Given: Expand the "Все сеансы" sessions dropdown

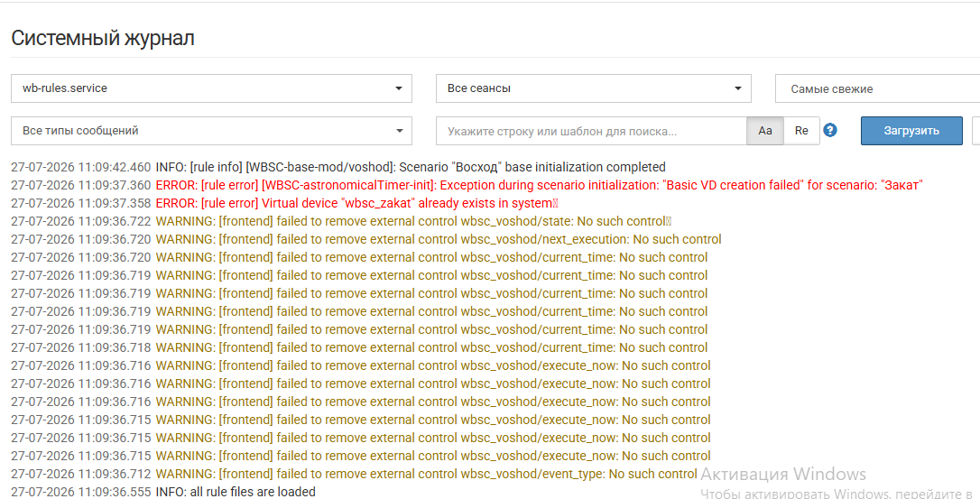Looking at the screenshot, I should click(593, 88).
